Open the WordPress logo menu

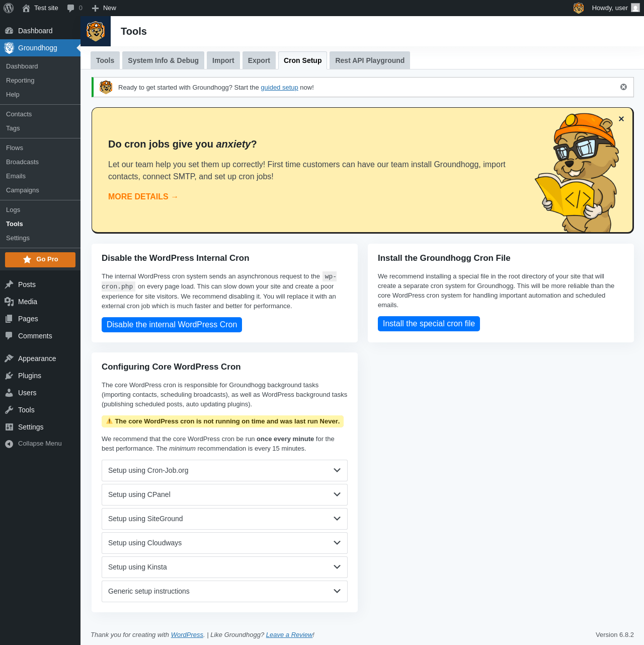9,8
